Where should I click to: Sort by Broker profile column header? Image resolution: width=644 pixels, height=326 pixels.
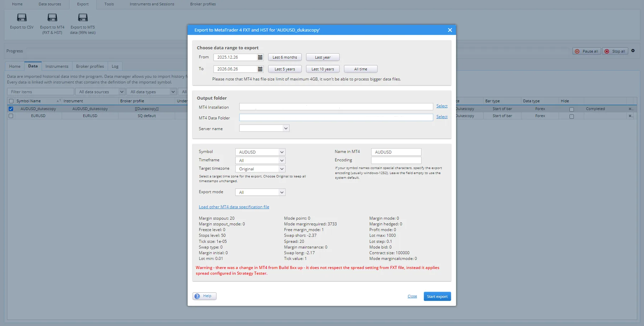click(x=132, y=101)
